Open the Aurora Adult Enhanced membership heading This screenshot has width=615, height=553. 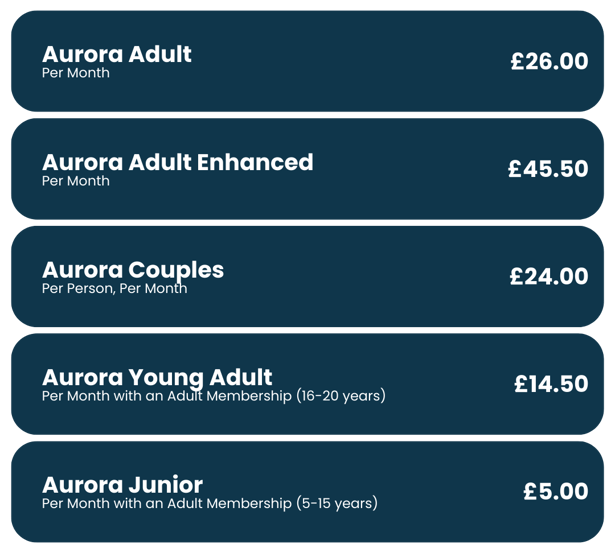click(x=177, y=162)
